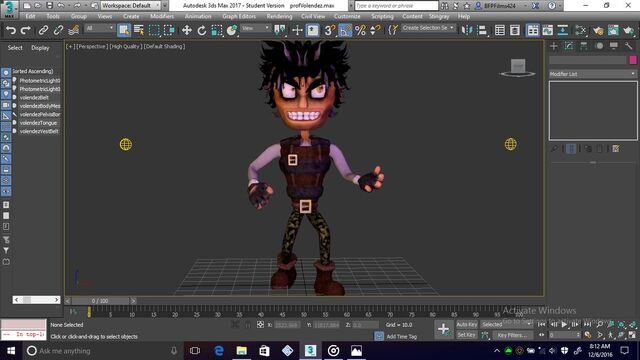Screen dimensions: 640x360
Task: Click the 0 / 100 time slider
Action: pyautogui.click(x=100, y=301)
